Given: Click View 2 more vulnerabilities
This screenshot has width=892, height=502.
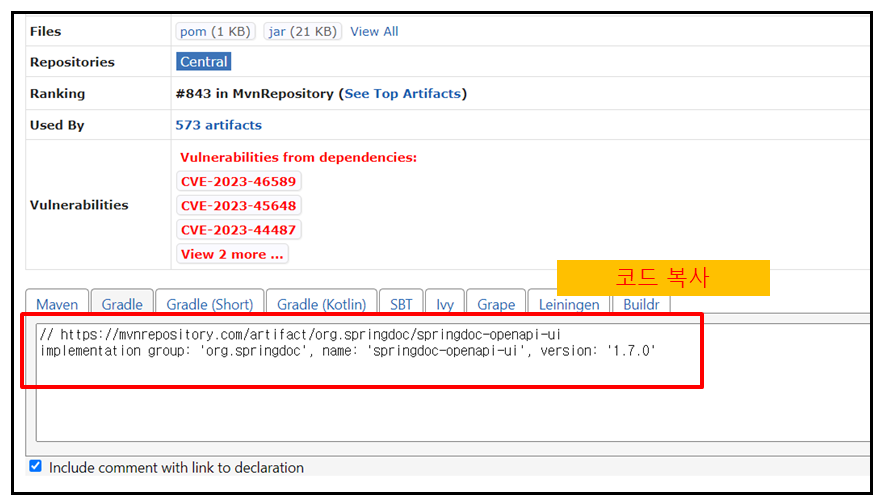Looking at the screenshot, I should point(232,254).
